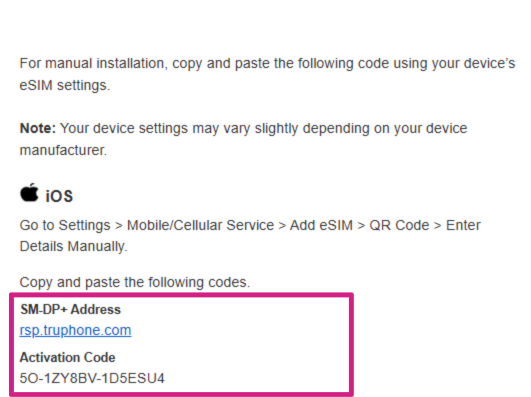Click the words 'eSIM settings.'
Image resolution: width=531 pixels, height=397 pixels.
pos(65,85)
